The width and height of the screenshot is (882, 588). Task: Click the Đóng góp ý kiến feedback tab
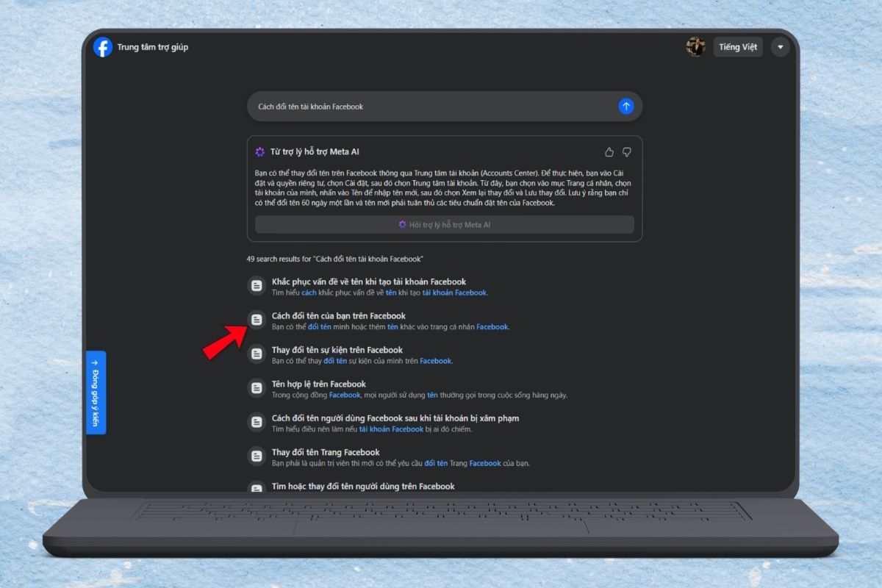click(96, 392)
